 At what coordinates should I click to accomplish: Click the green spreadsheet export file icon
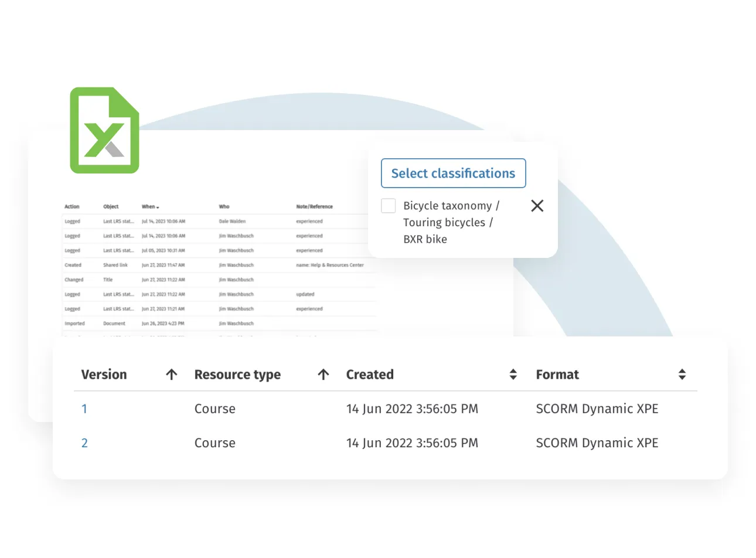pos(104,130)
